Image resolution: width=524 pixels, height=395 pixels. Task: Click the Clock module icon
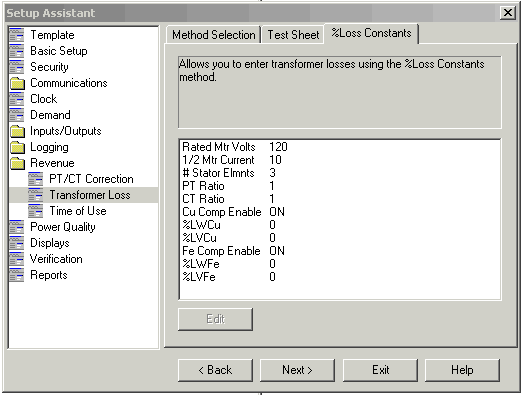(16, 99)
